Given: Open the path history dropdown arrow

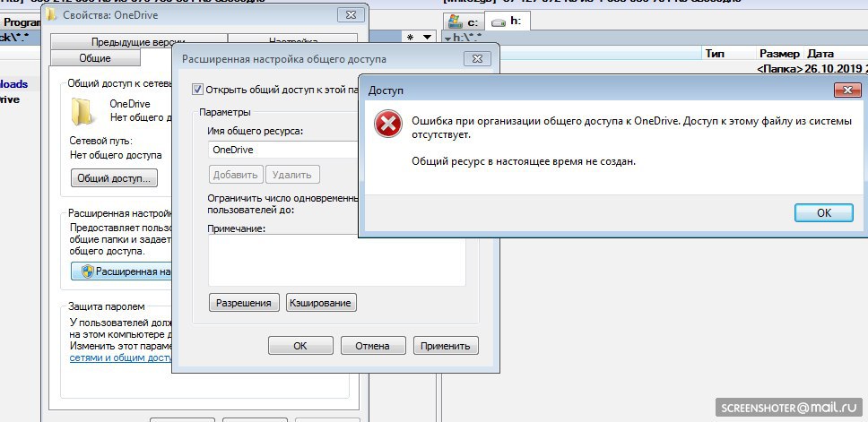Looking at the screenshot, I should tap(427, 38).
